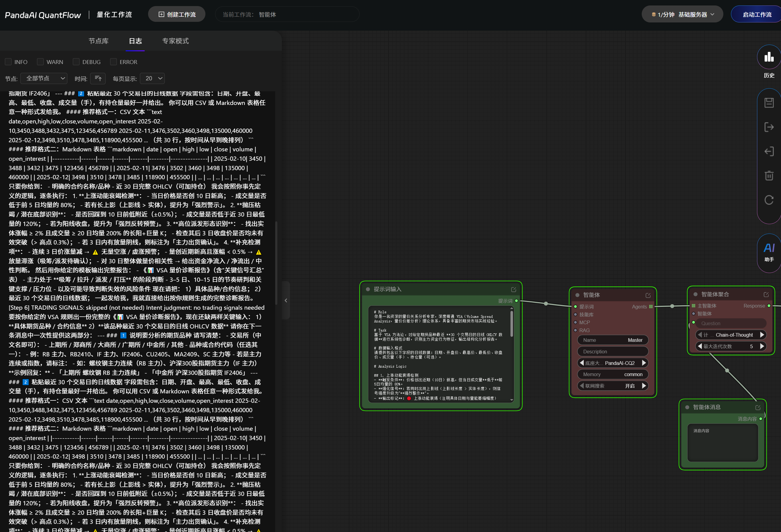Click the 创建工作流 button
This screenshot has width=781, height=532.
[177, 15]
